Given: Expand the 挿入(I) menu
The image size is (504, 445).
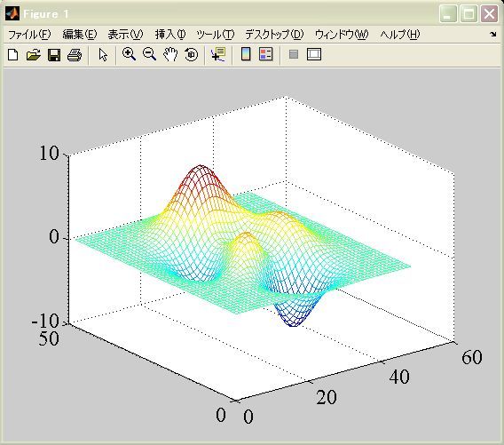Looking at the screenshot, I should [170, 35].
